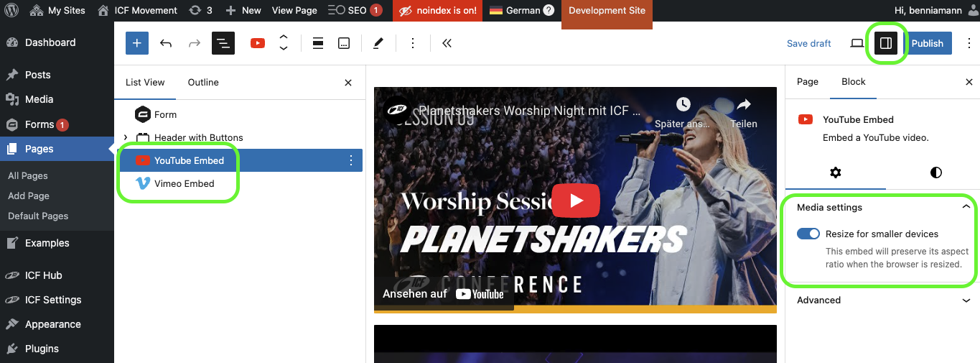Click the Save draft link
980x363 pixels.
(x=808, y=43)
